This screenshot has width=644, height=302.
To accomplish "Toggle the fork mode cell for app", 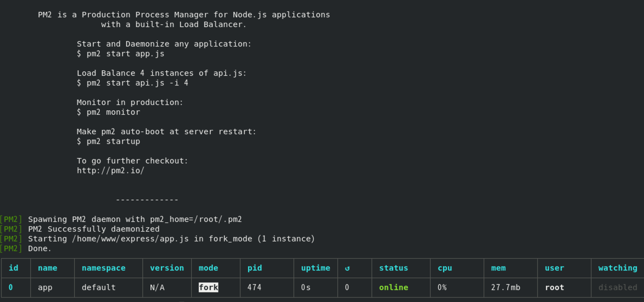I will click(x=208, y=287).
